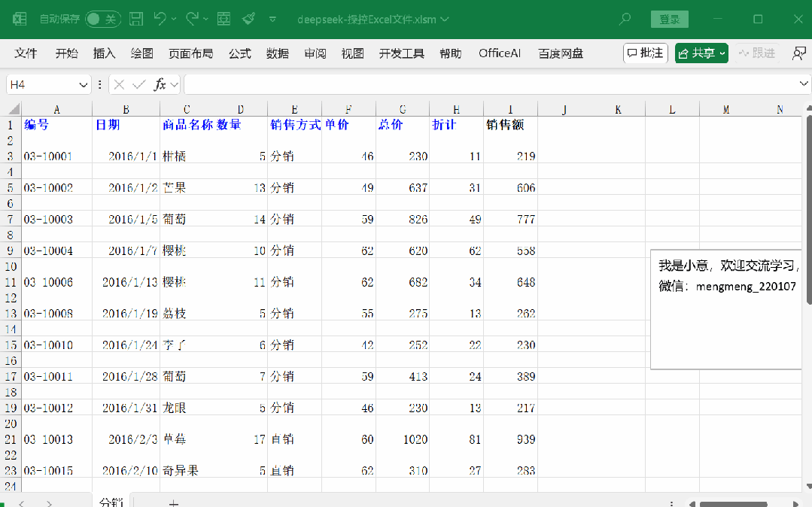Click the fx insert function icon
The height and width of the screenshot is (507, 812).
pos(160,84)
